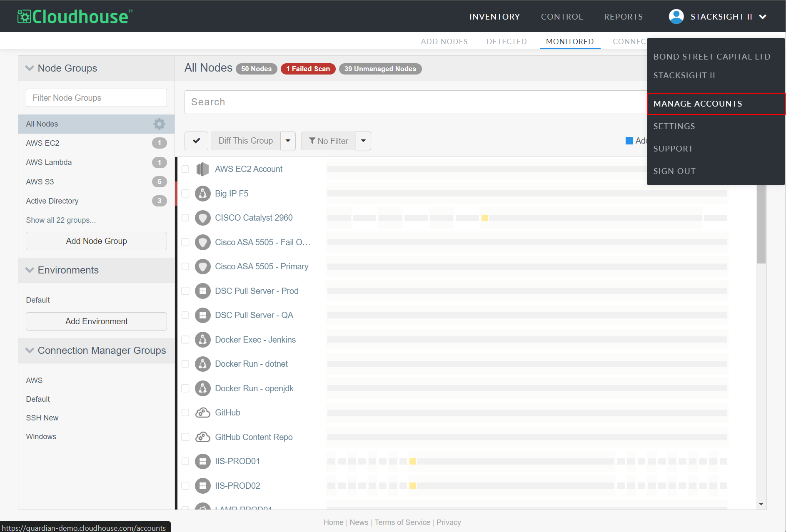This screenshot has height=532, width=786.
Task: Click the AWS Lambda count badge
Action: 159,162
